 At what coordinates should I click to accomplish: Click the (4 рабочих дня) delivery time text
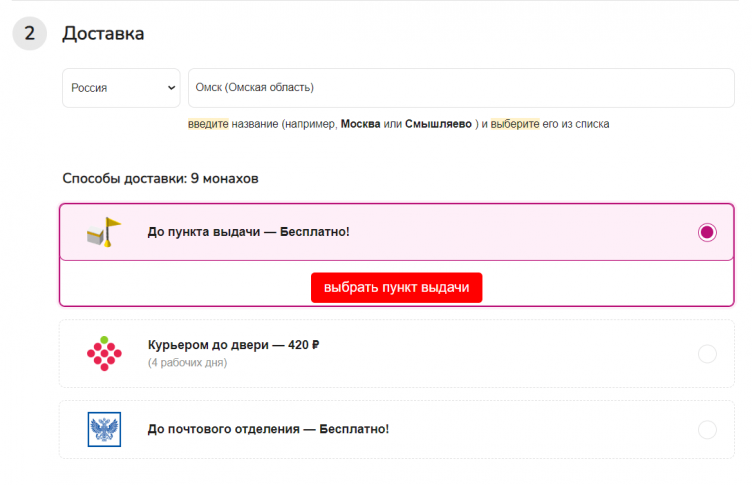pyautogui.click(x=188, y=363)
